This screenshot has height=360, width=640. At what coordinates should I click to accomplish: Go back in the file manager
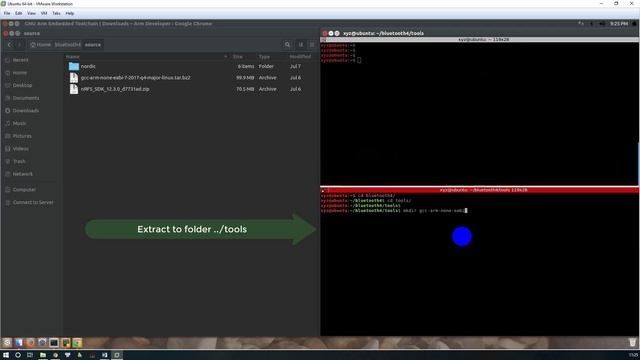pos(10,44)
